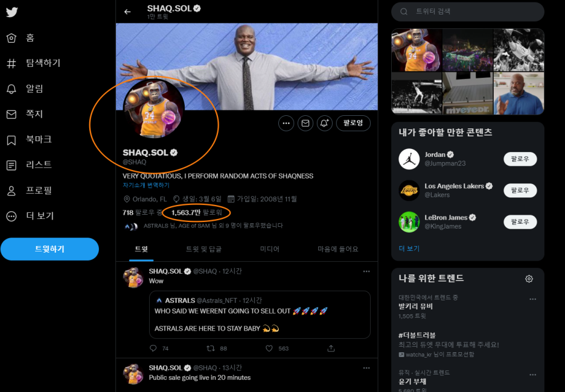Open options for 윤기 부채 trend
This screenshot has width=565, height=392.
(x=532, y=375)
